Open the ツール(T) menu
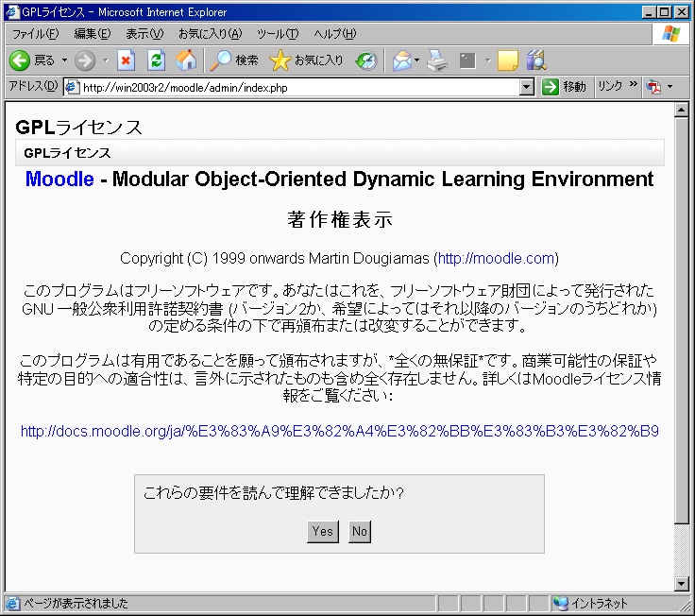 tap(278, 34)
